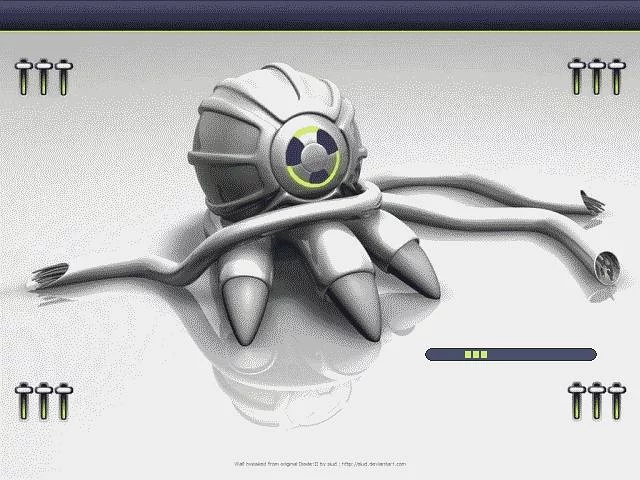Click the robot's leftmost cone-shaped leg
Image resolution: width=640 pixels, height=480 pixels.
click(245, 307)
